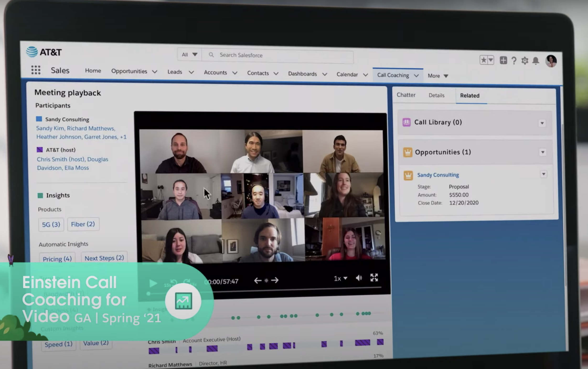588x369 pixels.
Task: Expand the Call Library section menu
Action: 542,123
